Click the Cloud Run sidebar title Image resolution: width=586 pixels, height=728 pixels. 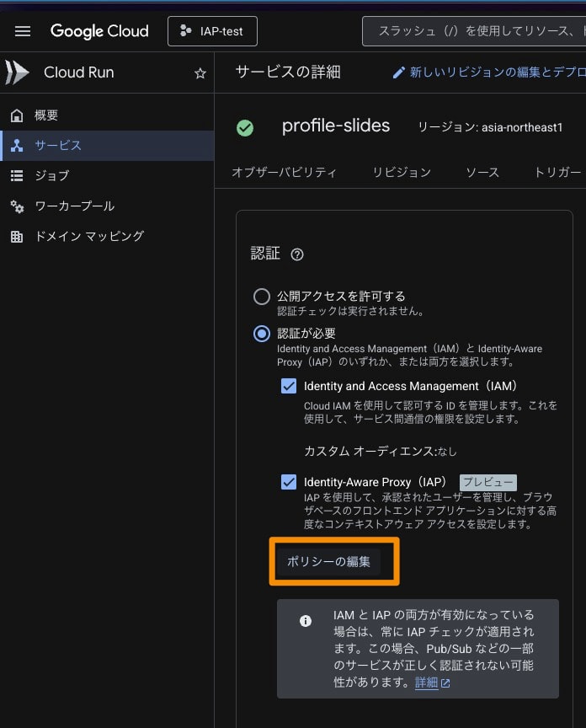point(79,72)
